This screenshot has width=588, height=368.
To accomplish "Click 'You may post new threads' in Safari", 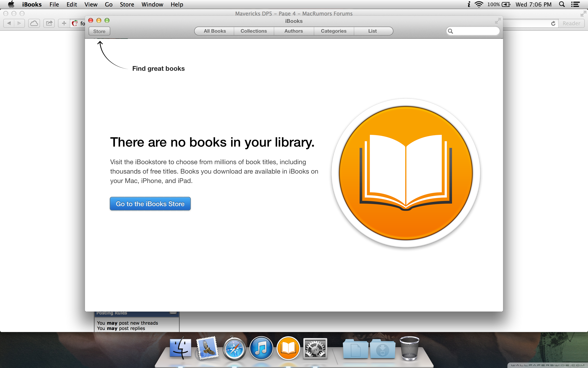I will pos(128,323).
